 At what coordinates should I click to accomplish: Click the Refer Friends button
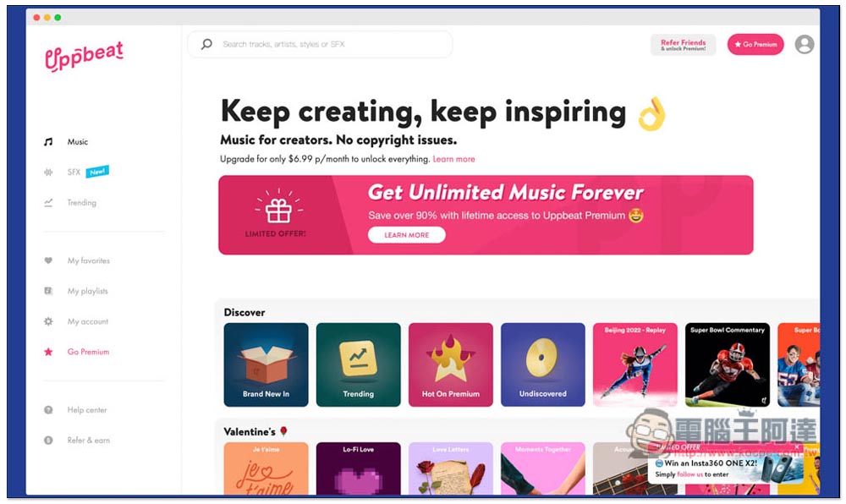[683, 45]
